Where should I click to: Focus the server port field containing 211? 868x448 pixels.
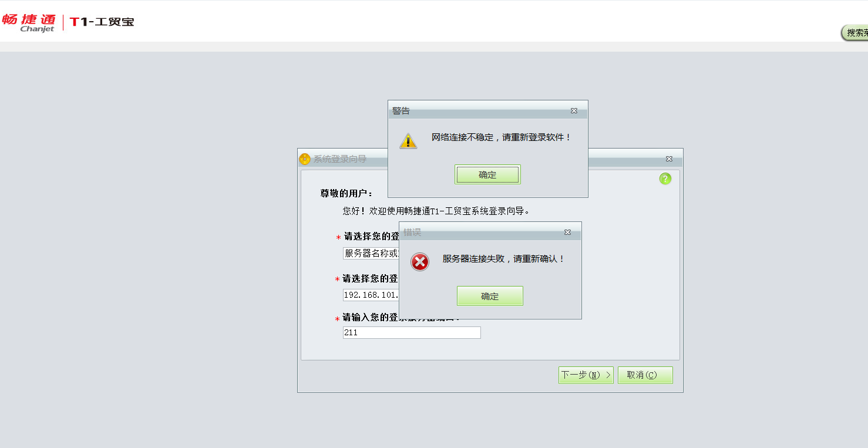412,332
